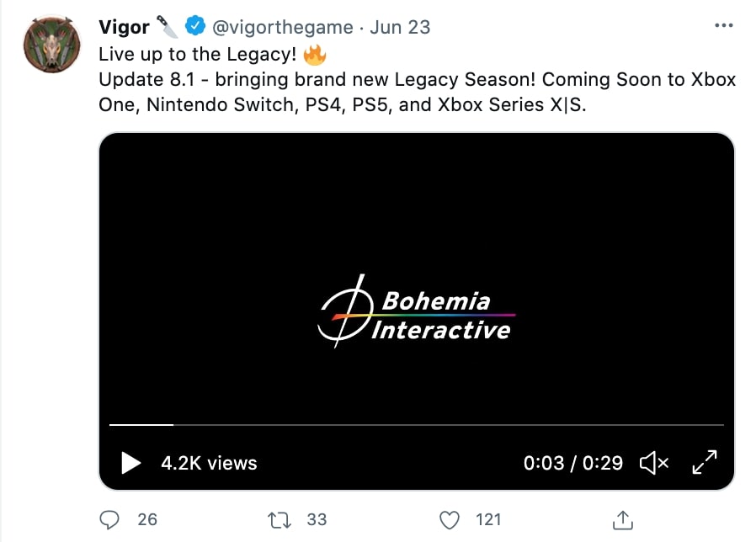
Task: Click the 26 replies count
Action: pos(147,520)
